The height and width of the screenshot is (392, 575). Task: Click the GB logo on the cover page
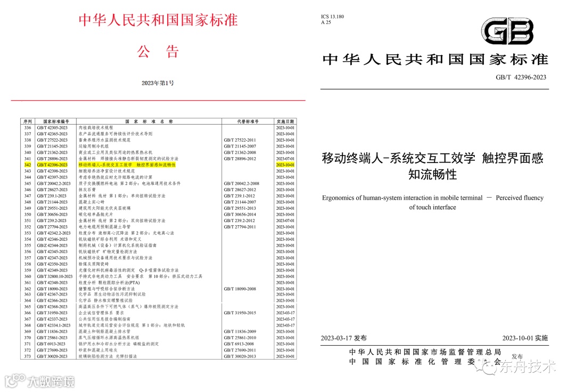(x=507, y=31)
